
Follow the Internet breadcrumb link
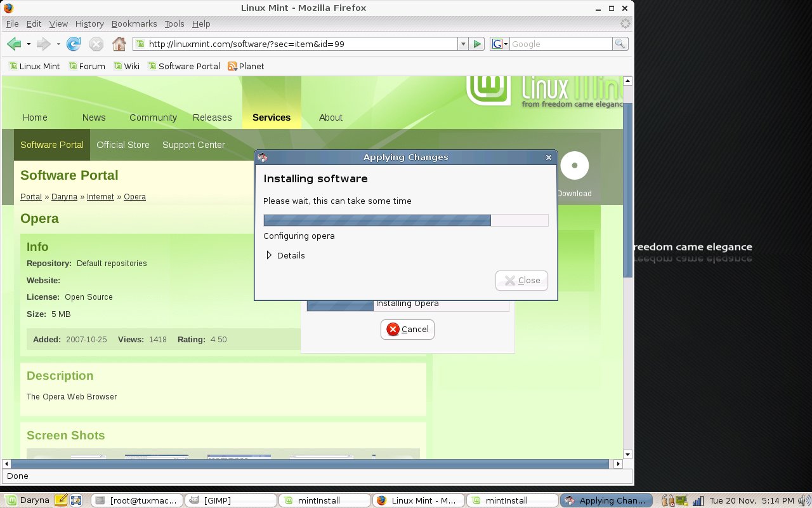point(100,197)
